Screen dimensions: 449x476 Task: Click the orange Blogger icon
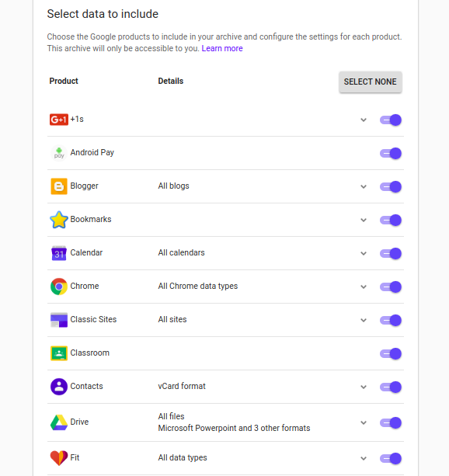coord(59,186)
